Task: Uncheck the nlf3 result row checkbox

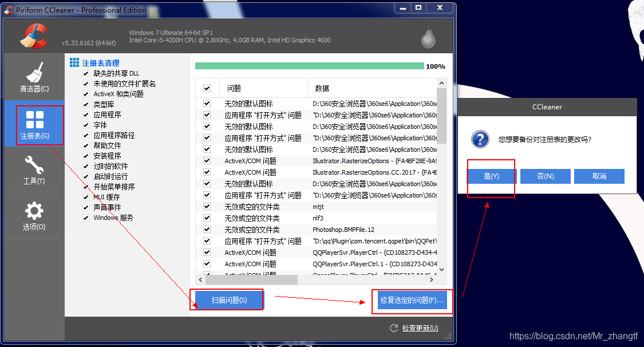Action: point(207,218)
